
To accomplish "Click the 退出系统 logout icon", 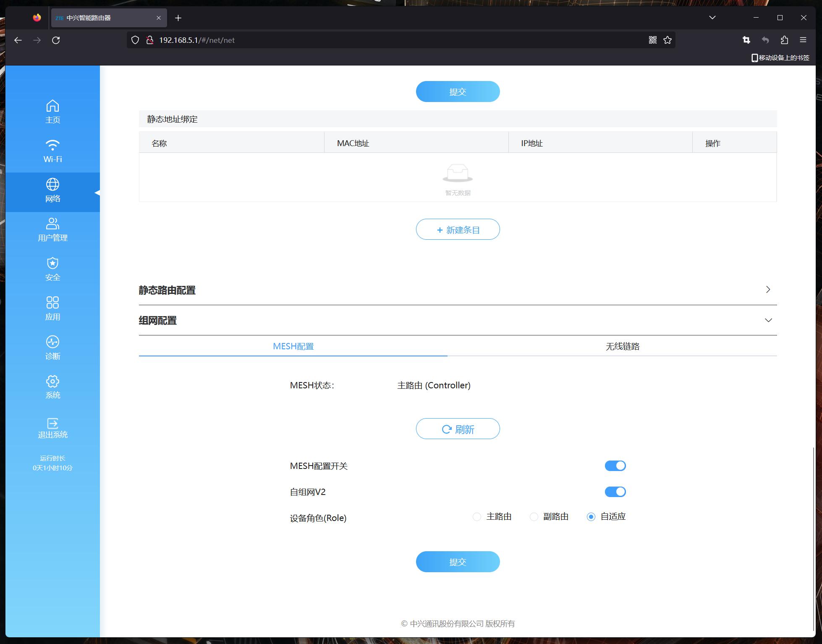I will (x=52, y=423).
